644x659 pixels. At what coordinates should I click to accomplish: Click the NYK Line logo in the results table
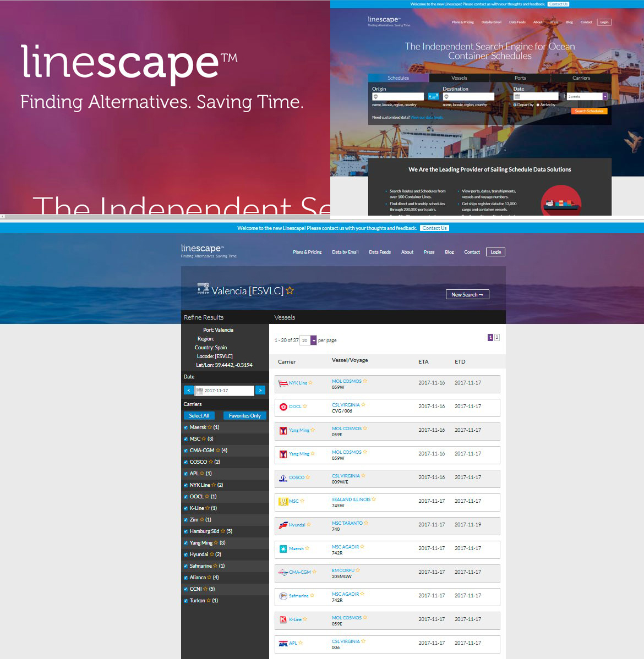[283, 383]
